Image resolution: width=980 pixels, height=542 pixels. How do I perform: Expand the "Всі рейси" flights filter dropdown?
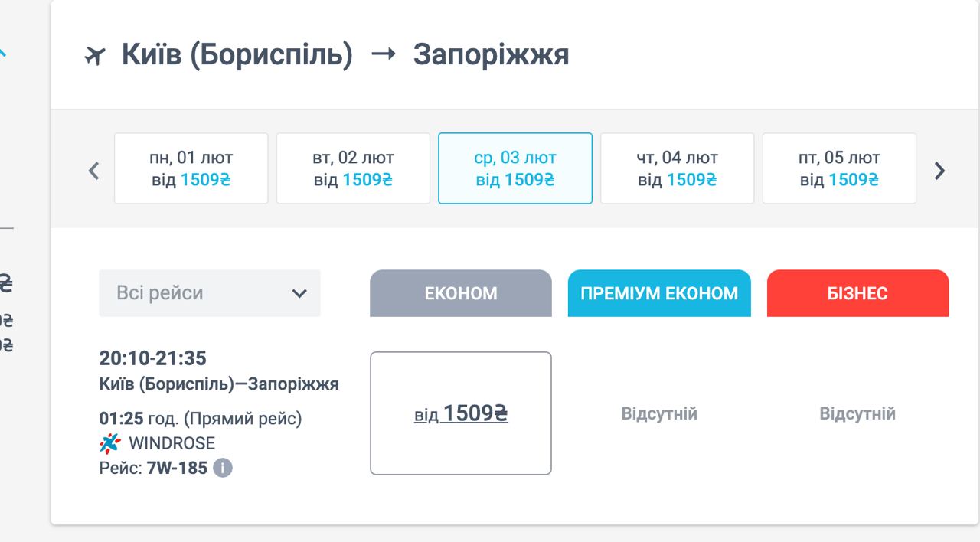coord(210,293)
